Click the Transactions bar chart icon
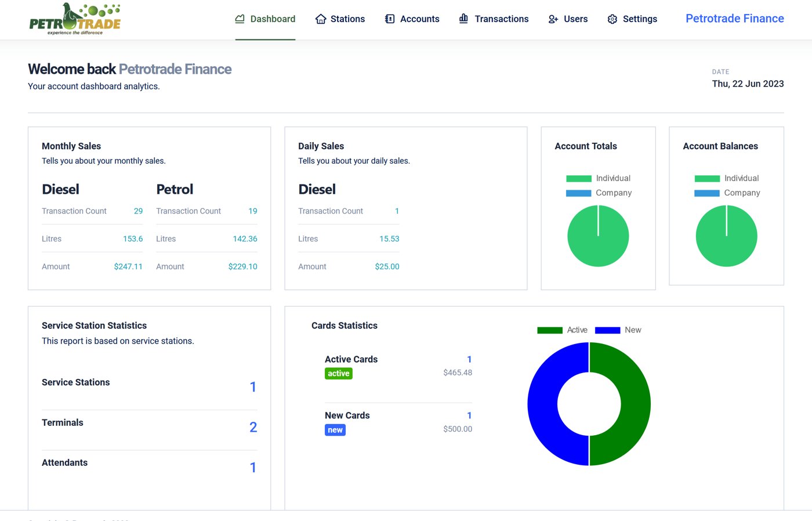This screenshot has width=812, height=521. 463,19
